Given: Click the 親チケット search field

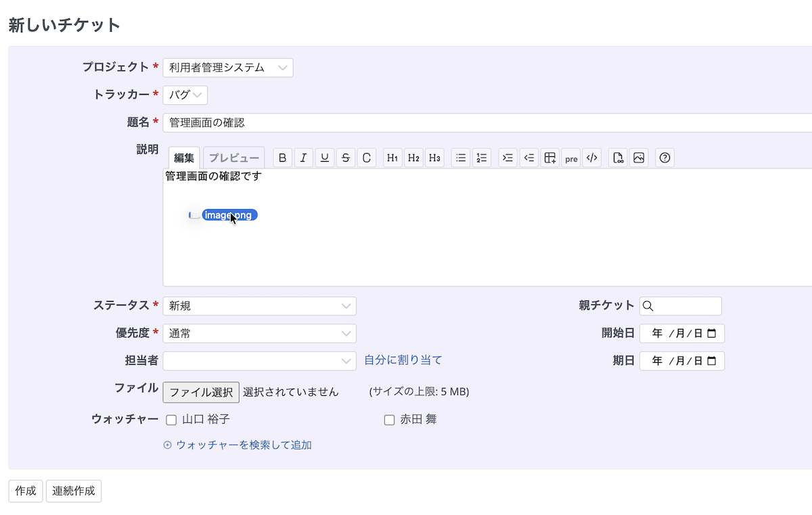Looking at the screenshot, I should [681, 306].
